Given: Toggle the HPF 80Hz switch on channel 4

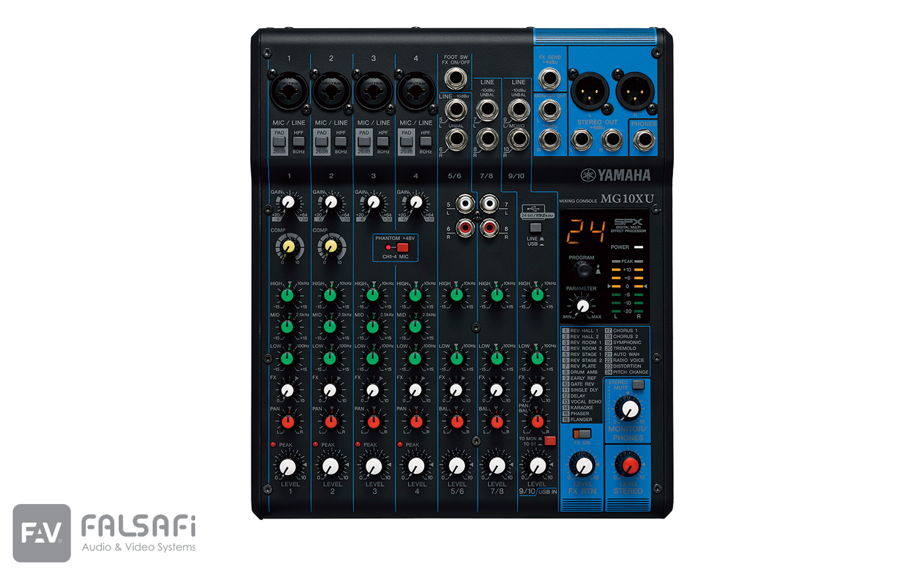Looking at the screenshot, I should (x=426, y=141).
